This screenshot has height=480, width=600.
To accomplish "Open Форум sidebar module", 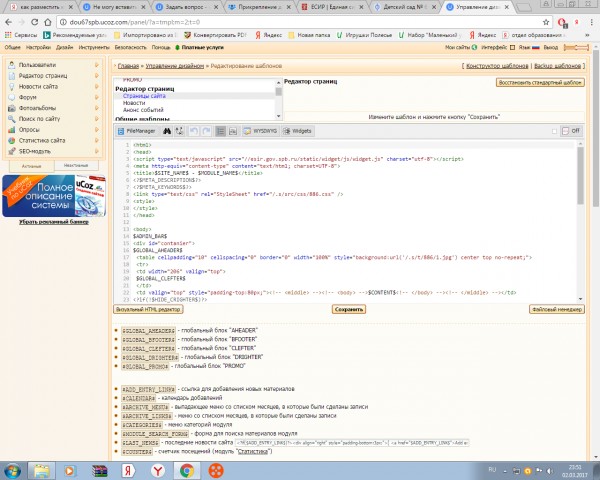I will tap(28, 97).
